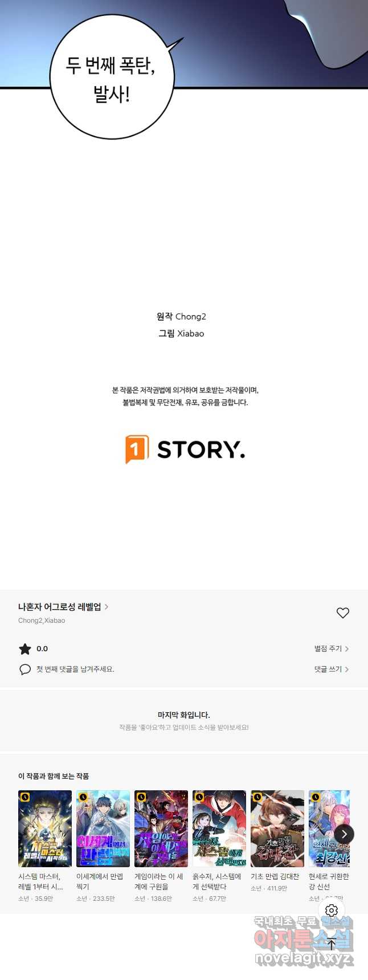Click 시스템 마스터, 레벨 1부터 title link
The image size is (368, 980).
pyautogui.click(x=41, y=881)
